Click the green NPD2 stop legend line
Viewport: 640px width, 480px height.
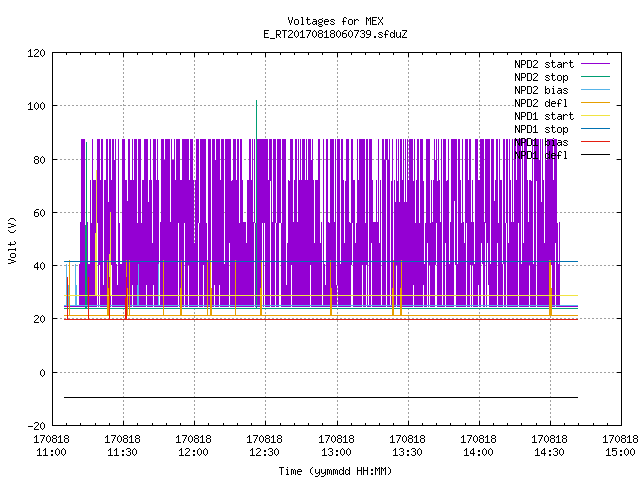[x=595, y=77]
